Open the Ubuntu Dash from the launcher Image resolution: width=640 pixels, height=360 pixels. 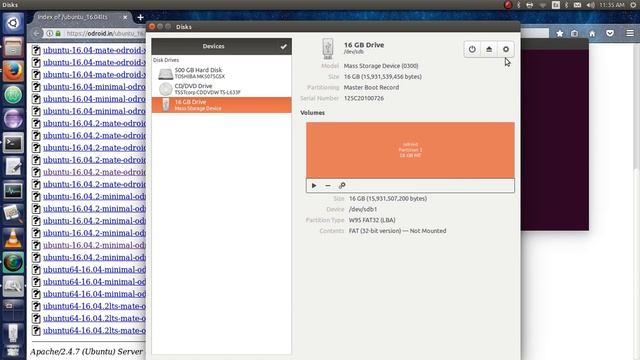click(x=13, y=23)
